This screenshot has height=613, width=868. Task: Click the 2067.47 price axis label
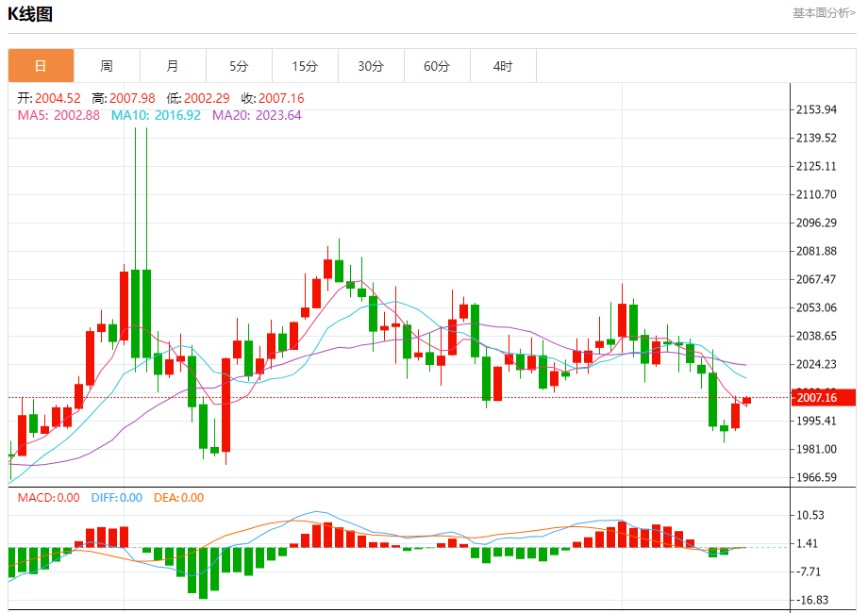[816, 279]
